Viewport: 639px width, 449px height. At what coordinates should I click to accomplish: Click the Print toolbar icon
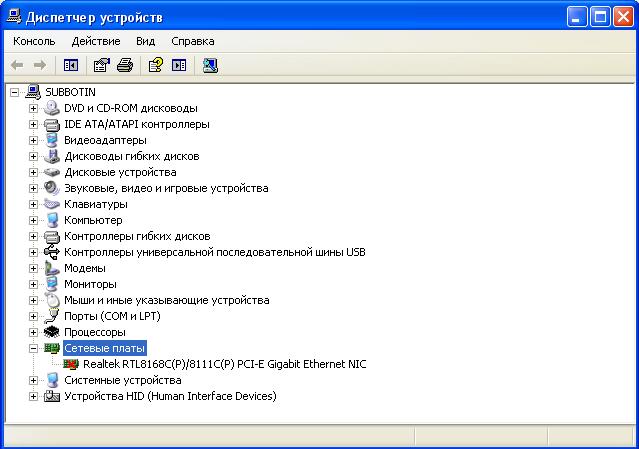125,65
